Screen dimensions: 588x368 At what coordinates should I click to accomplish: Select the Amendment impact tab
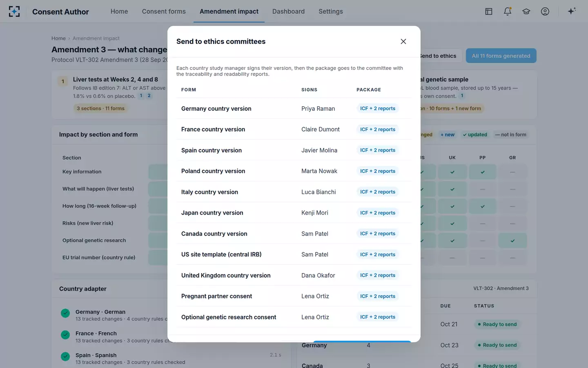(x=229, y=11)
